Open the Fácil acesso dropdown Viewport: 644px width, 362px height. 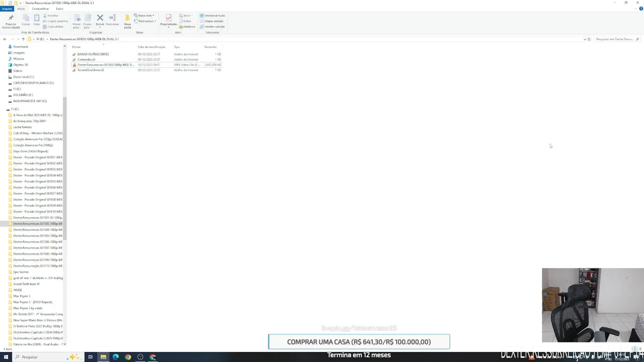pyautogui.click(x=144, y=21)
